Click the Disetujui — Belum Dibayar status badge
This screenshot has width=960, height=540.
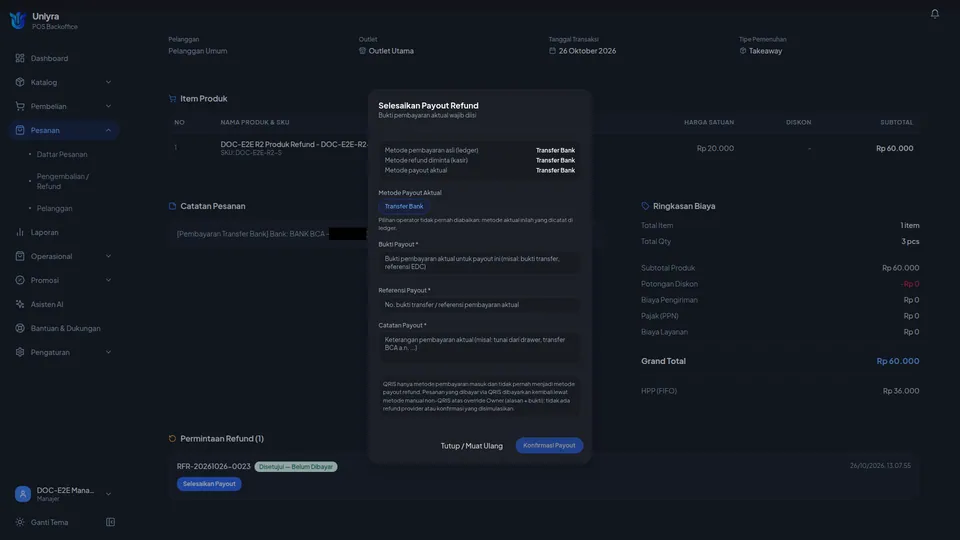(296, 467)
